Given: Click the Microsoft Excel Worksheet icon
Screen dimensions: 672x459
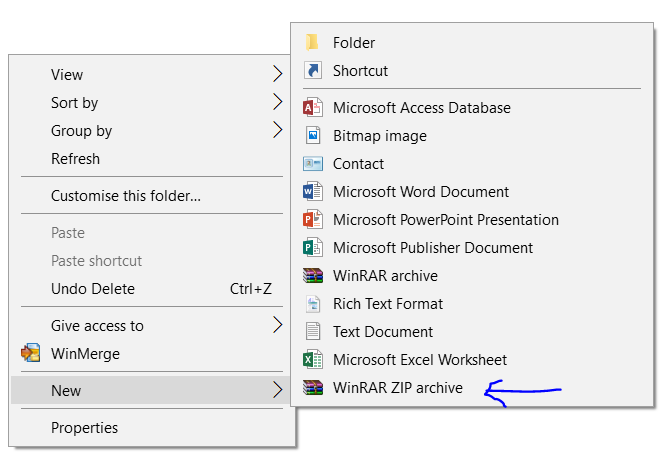Looking at the screenshot, I should click(313, 360).
